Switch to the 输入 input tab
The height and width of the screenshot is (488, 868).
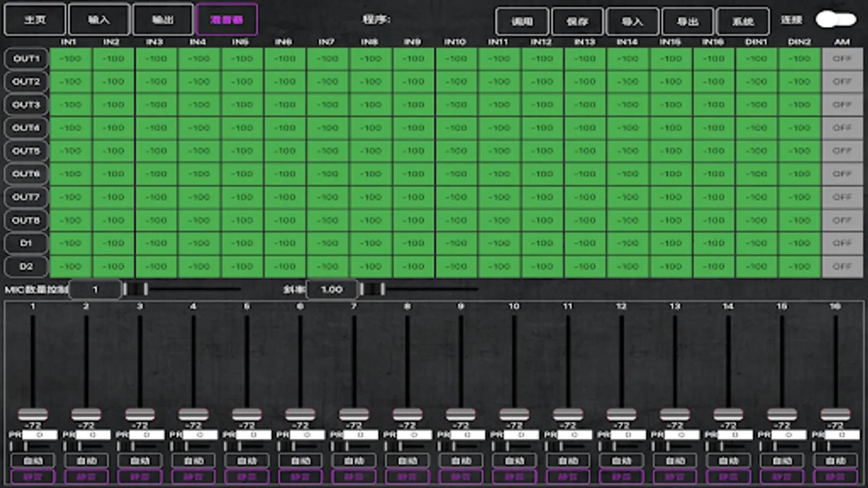tap(99, 20)
